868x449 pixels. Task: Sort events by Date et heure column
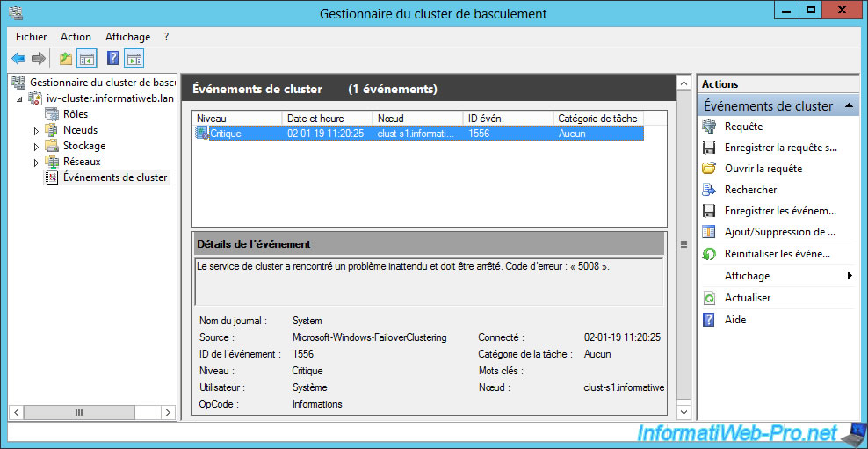(x=328, y=118)
